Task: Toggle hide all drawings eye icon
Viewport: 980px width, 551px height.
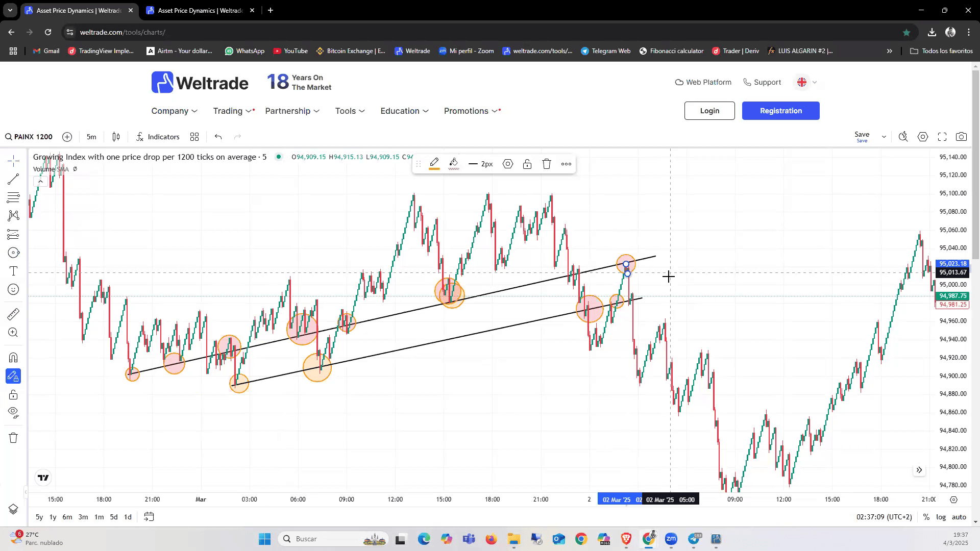Action: 13,412
